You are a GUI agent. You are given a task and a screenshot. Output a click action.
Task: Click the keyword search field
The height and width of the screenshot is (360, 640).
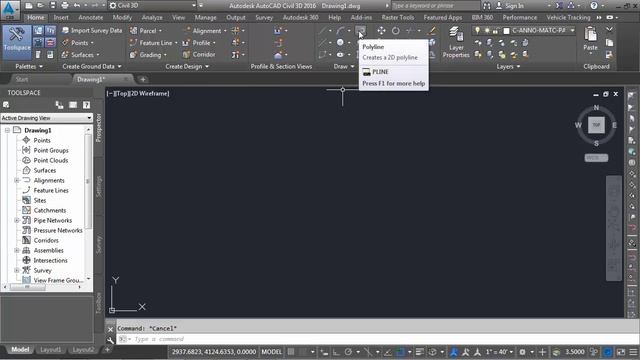pyautogui.click(x=436, y=5)
